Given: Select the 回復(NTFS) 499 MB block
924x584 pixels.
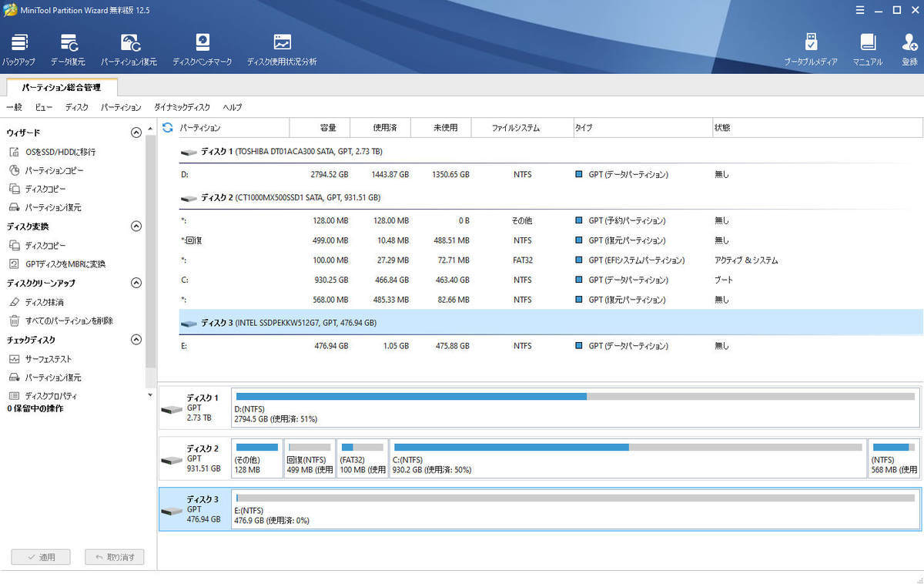Looking at the screenshot, I should click(310, 459).
